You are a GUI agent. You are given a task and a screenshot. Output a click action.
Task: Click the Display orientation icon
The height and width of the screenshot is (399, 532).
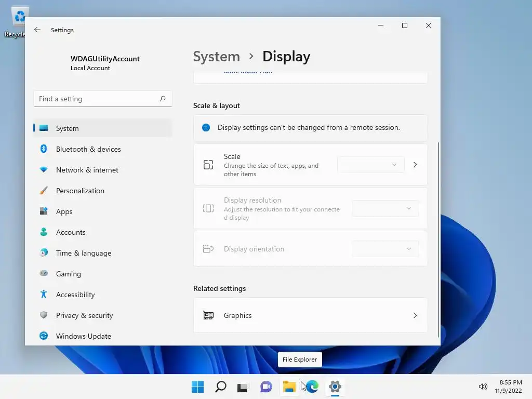click(208, 249)
